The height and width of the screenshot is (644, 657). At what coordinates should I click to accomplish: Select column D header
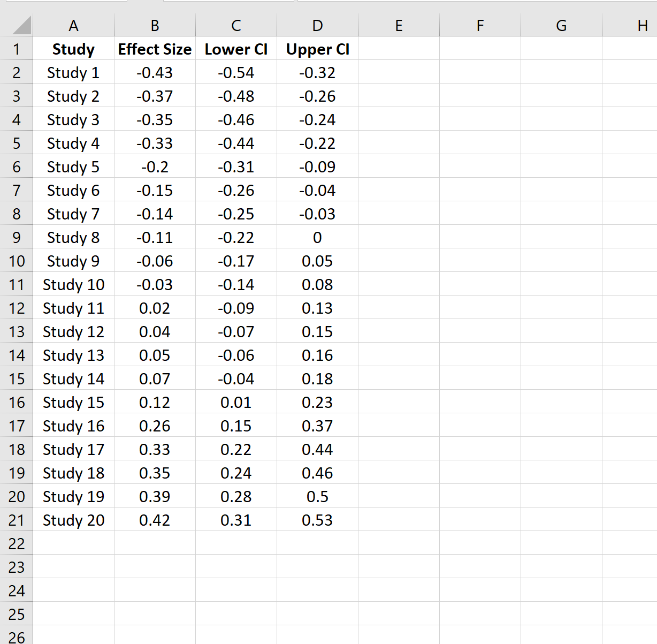pyautogui.click(x=317, y=25)
